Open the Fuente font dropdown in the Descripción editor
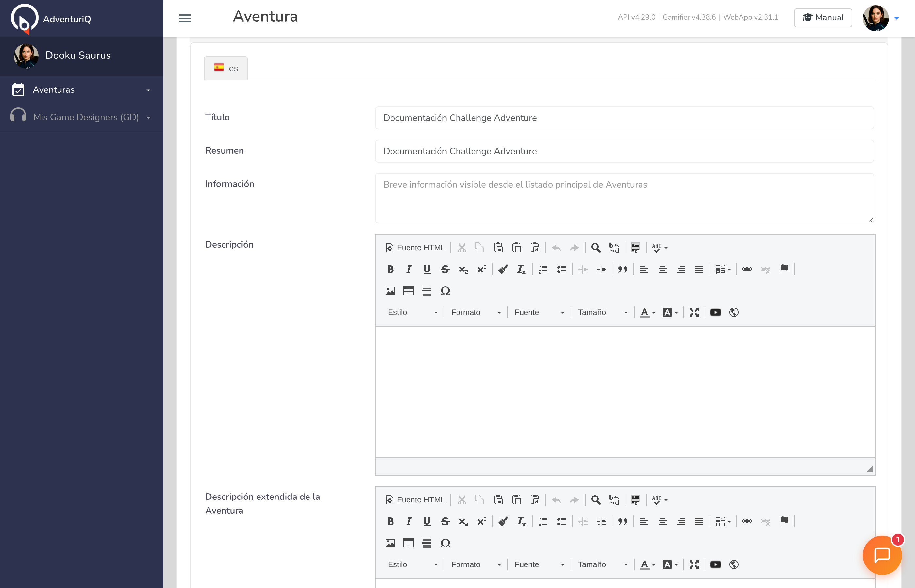915x588 pixels. (539, 312)
